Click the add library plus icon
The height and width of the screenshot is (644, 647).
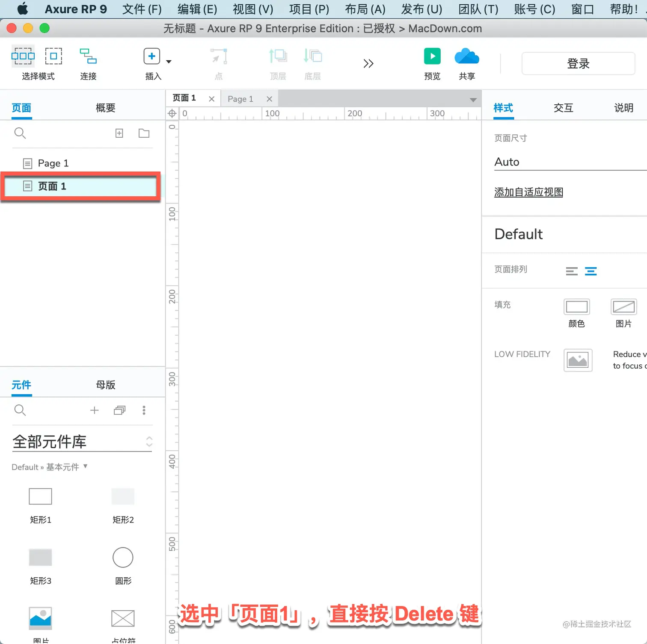coord(95,411)
